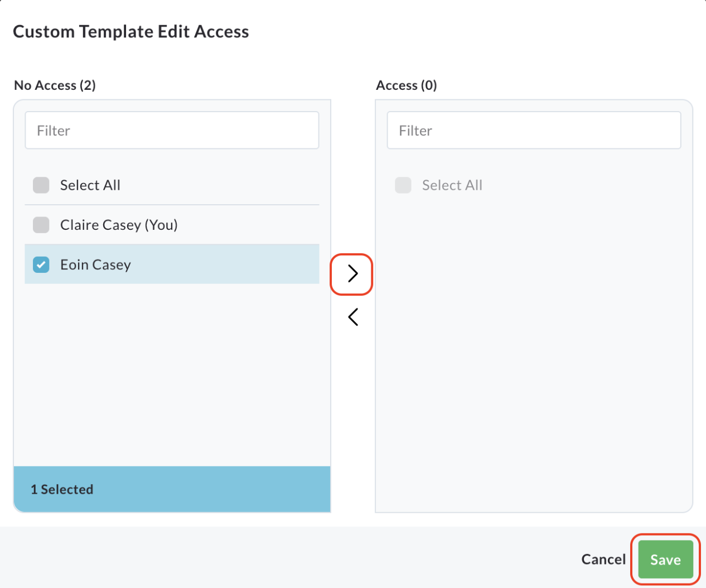The image size is (706, 588).
Task: Select the Claire Casey (You) row
Action: (172, 225)
